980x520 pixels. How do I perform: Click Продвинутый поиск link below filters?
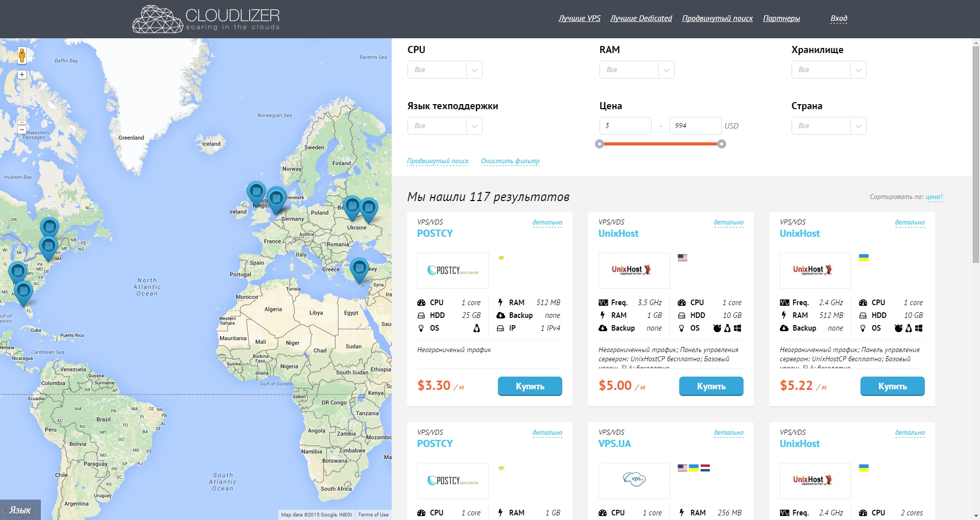[438, 161]
